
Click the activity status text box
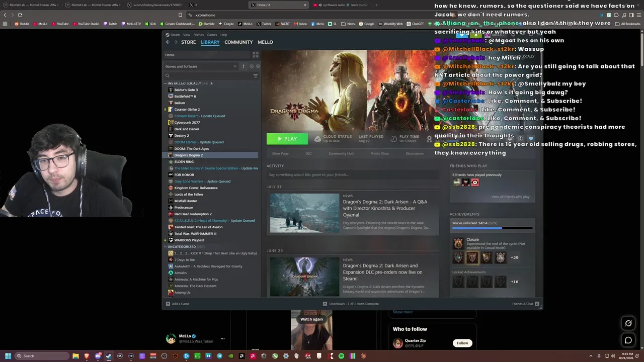(353, 174)
